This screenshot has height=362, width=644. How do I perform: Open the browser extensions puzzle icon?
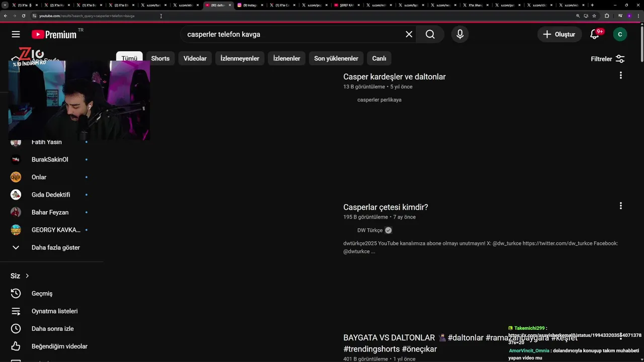point(607,16)
